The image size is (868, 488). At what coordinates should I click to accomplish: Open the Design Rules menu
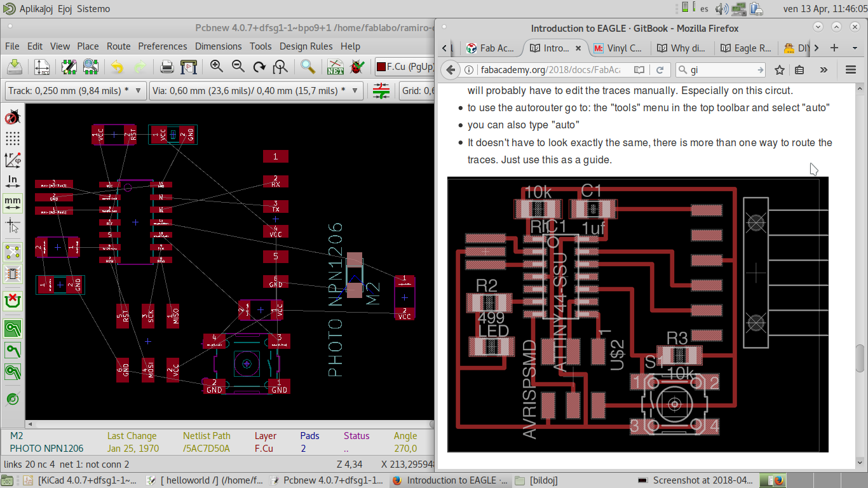click(x=306, y=46)
